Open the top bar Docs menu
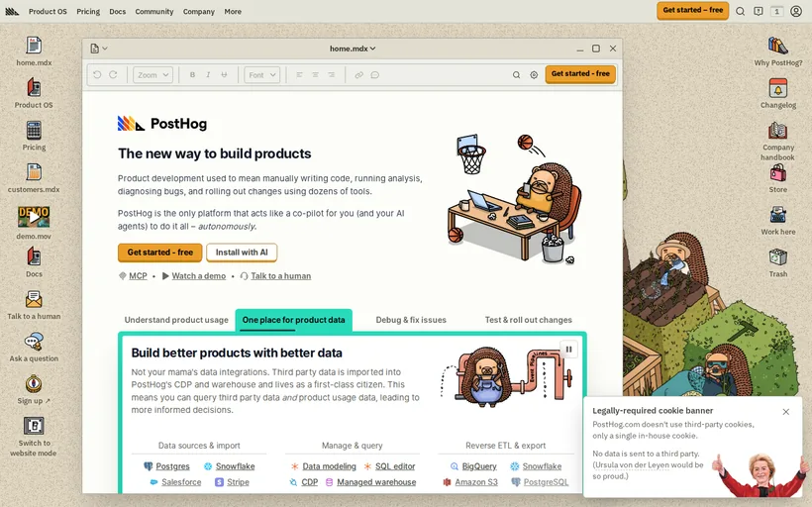This screenshot has width=812, height=507. (118, 12)
